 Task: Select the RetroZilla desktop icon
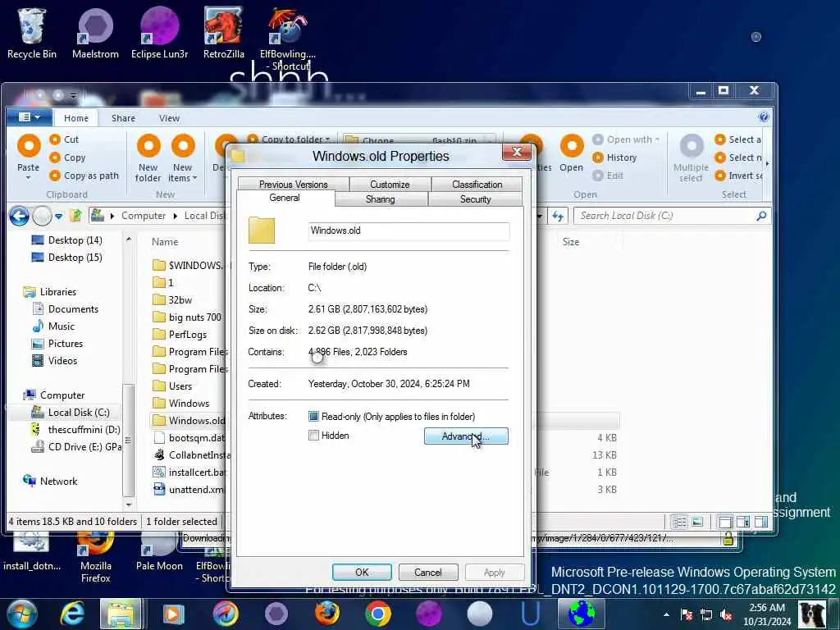coord(223,32)
